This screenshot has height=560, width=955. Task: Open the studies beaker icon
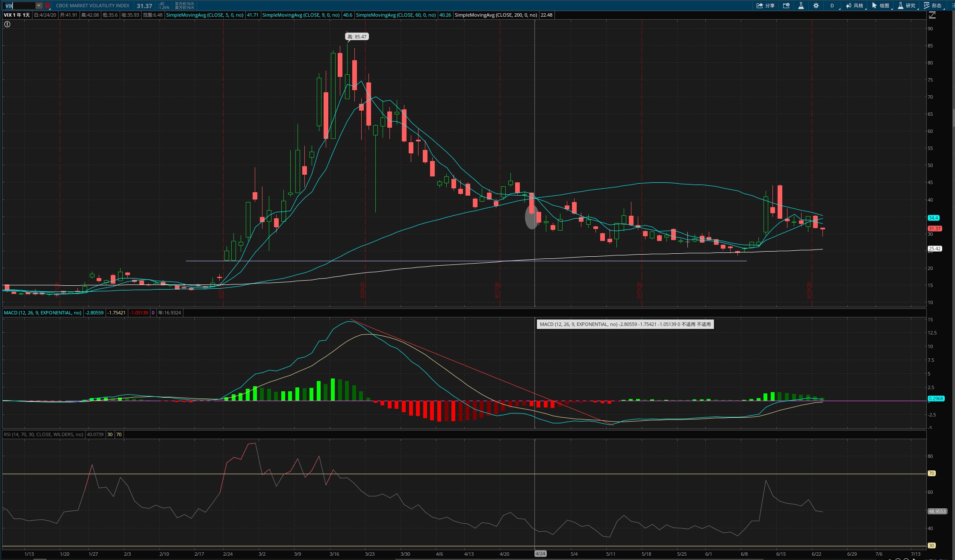coord(801,6)
